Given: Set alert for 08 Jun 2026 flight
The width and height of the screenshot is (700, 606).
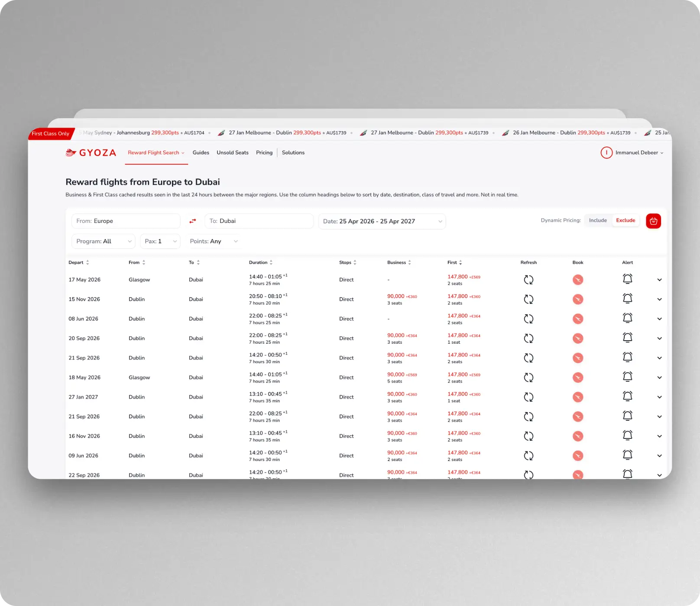Looking at the screenshot, I should click(x=628, y=318).
